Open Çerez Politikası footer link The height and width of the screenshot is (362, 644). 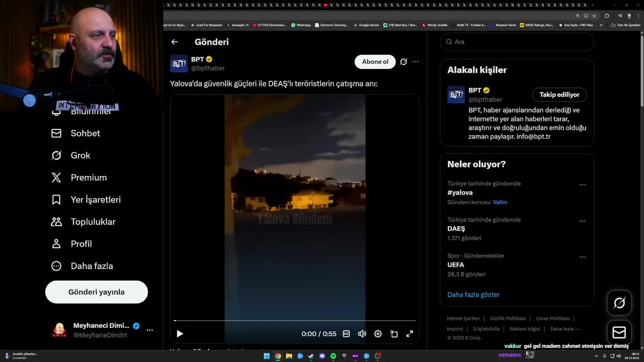point(553,318)
